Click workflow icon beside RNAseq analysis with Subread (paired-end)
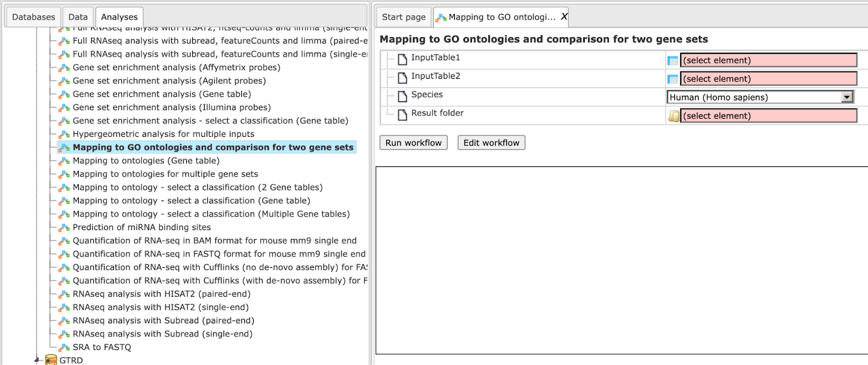The height and width of the screenshot is (365, 868). point(64,321)
